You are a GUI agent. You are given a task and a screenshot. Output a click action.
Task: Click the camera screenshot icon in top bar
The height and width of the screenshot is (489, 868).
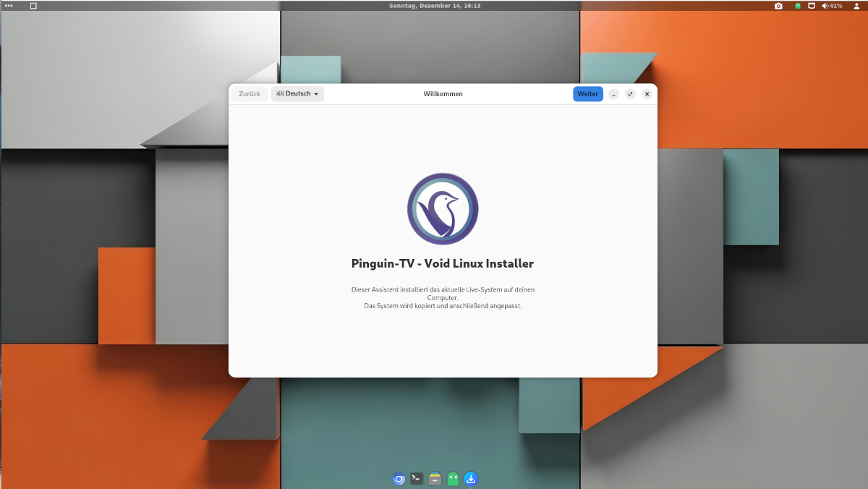click(778, 6)
